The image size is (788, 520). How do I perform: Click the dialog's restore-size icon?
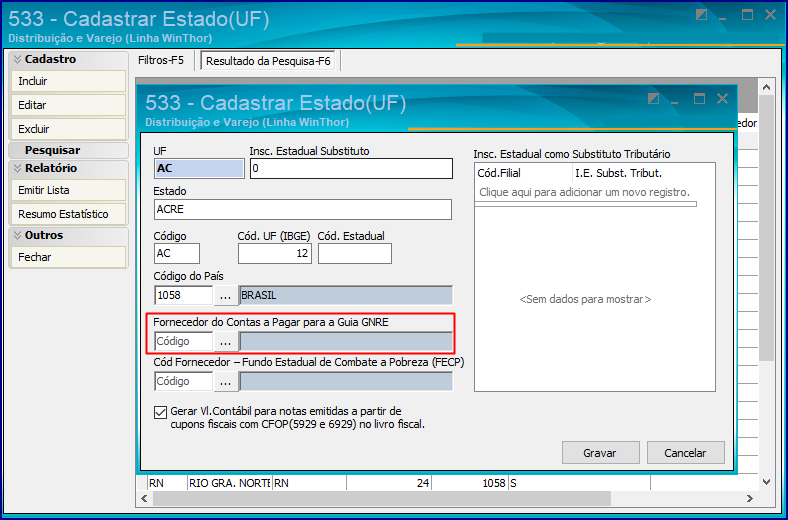pos(653,99)
